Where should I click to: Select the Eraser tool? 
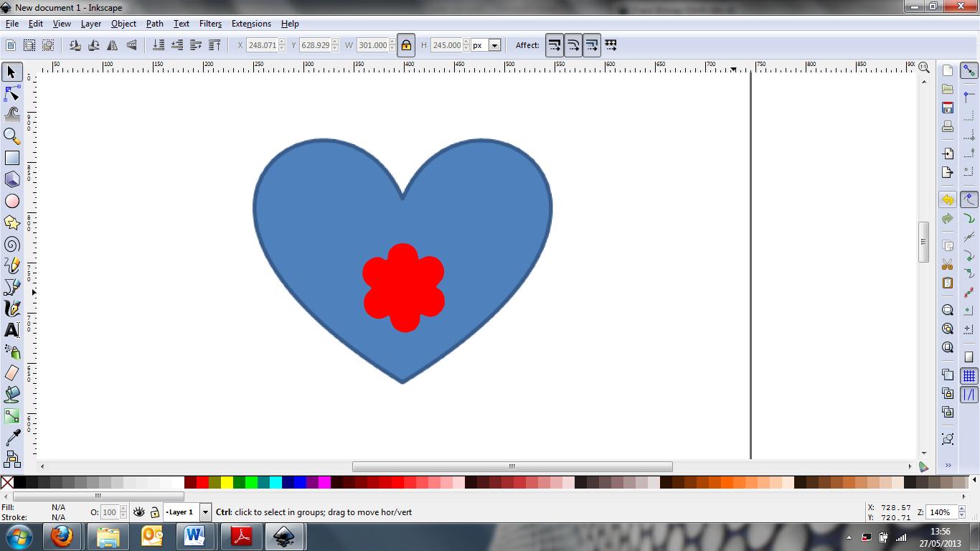click(x=11, y=373)
